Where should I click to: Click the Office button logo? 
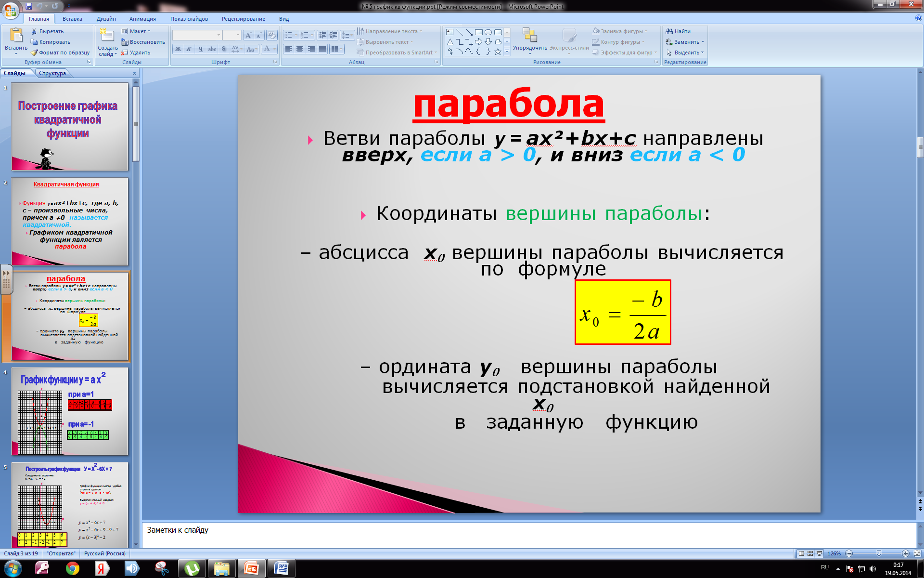pyautogui.click(x=11, y=10)
